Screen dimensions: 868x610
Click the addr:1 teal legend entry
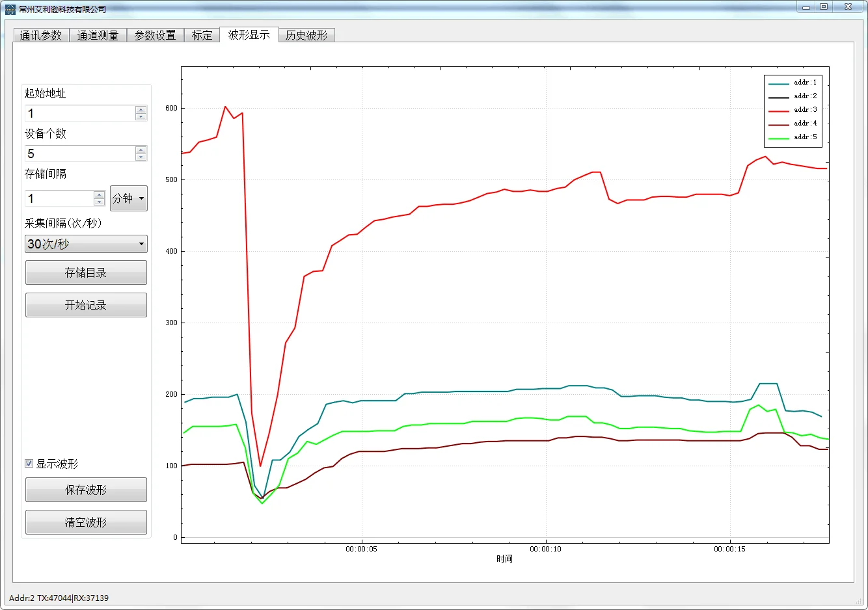pos(793,83)
